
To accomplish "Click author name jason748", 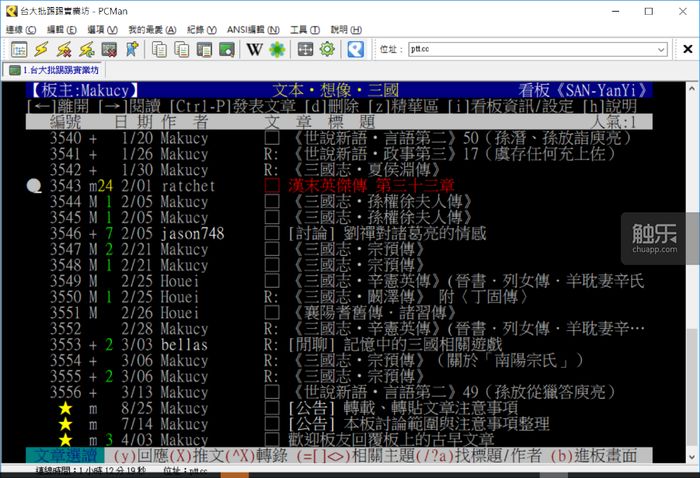I will click(192, 233).
